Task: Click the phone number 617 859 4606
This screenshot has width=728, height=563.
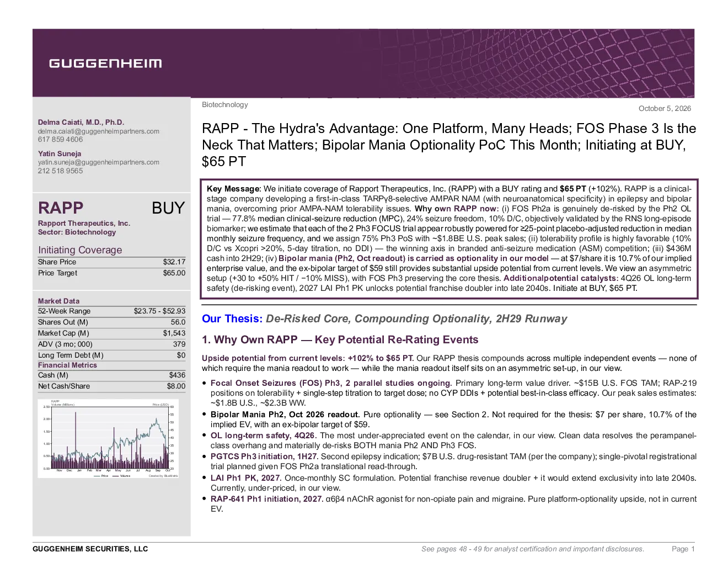Action: pos(60,140)
